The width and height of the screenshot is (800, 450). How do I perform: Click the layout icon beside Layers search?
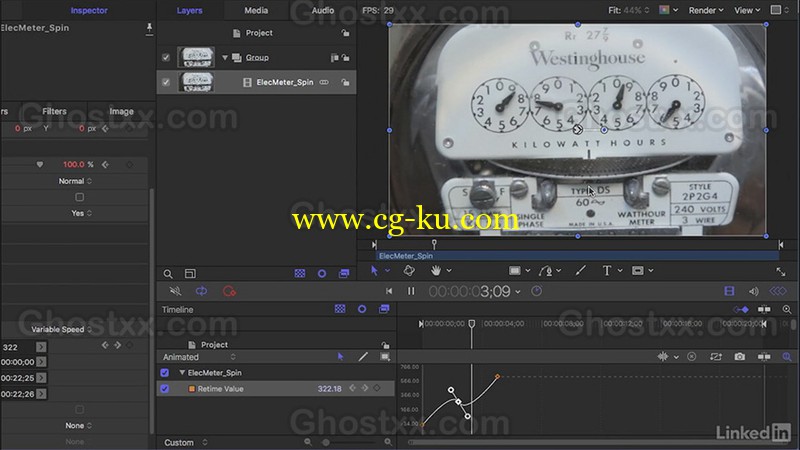click(190, 274)
